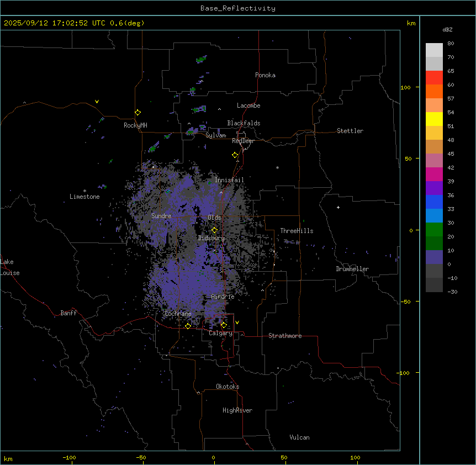Click the white asterisk east of Innisfail
Image resolution: width=476 pixels, height=465 pixels.
[x=277, y=167]
